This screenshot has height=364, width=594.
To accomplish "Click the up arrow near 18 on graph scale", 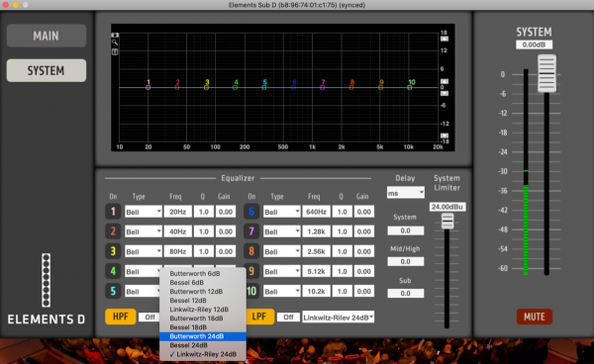I will tap(444, 39).
